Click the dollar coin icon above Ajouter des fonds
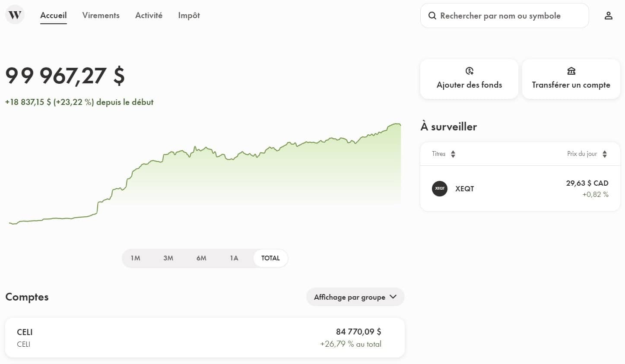The width and height of the screenshot is (625, 364). pos(469,71)
